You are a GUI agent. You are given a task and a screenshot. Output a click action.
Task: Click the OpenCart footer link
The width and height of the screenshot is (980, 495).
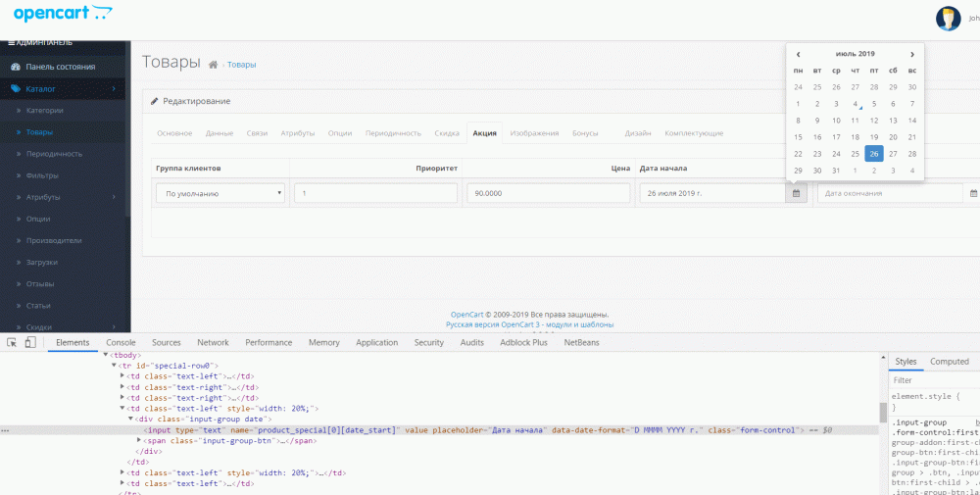(x=466, y=315)
